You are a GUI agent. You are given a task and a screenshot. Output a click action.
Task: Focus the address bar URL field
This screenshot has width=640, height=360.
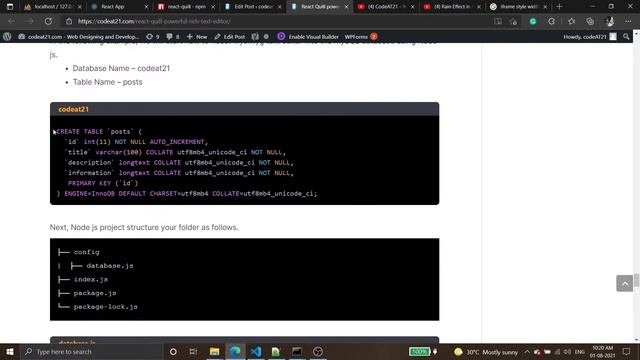pos(278,21)
